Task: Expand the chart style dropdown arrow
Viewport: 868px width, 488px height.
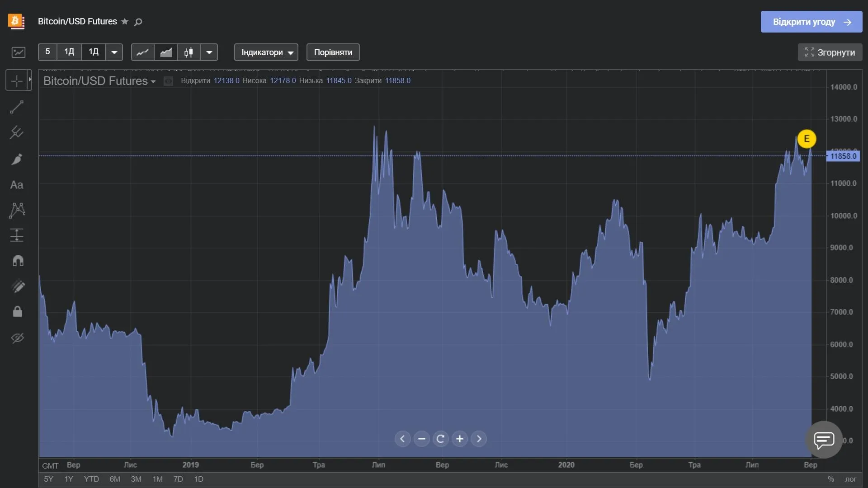Action: tap(209, 52)
